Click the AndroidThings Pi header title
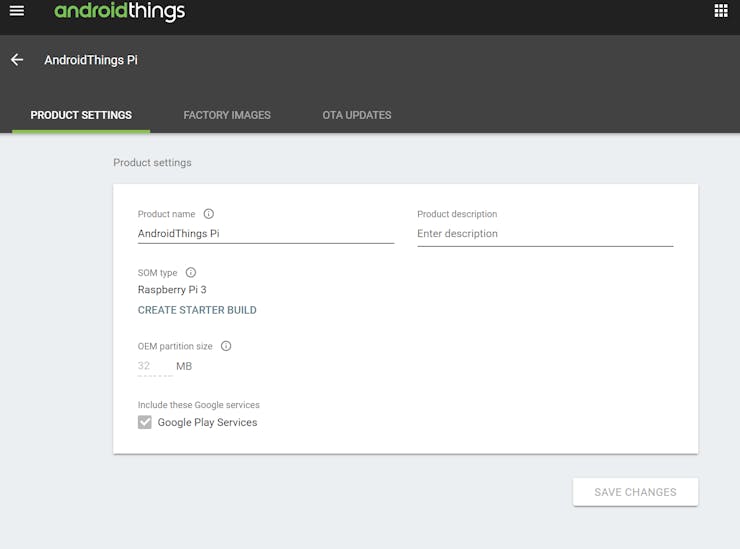The width and height of the screenshot is (740, 549). (x=91, y=60)
